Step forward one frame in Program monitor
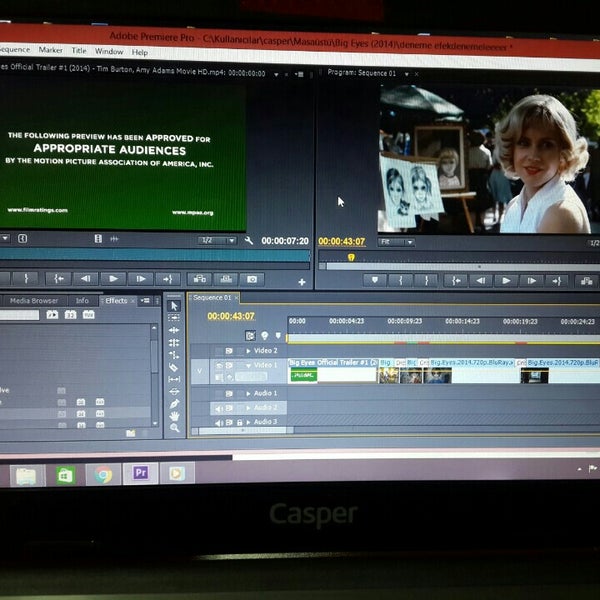600x600 pixels. (532, 281)
